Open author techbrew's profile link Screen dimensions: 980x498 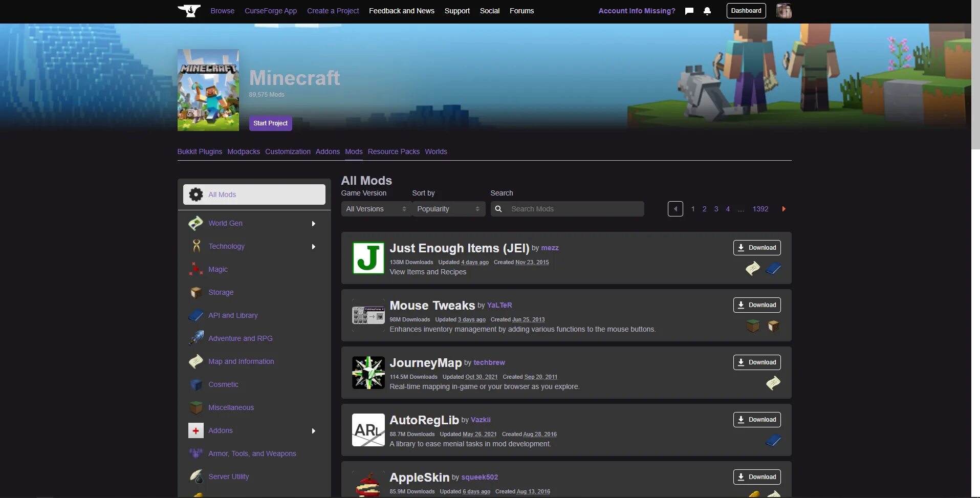point(489,362)
